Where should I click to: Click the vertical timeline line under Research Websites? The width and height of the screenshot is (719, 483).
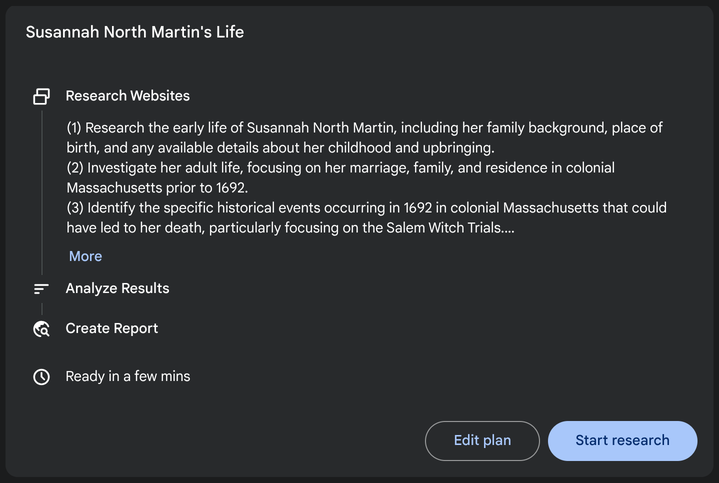click(x=42, y=190)
